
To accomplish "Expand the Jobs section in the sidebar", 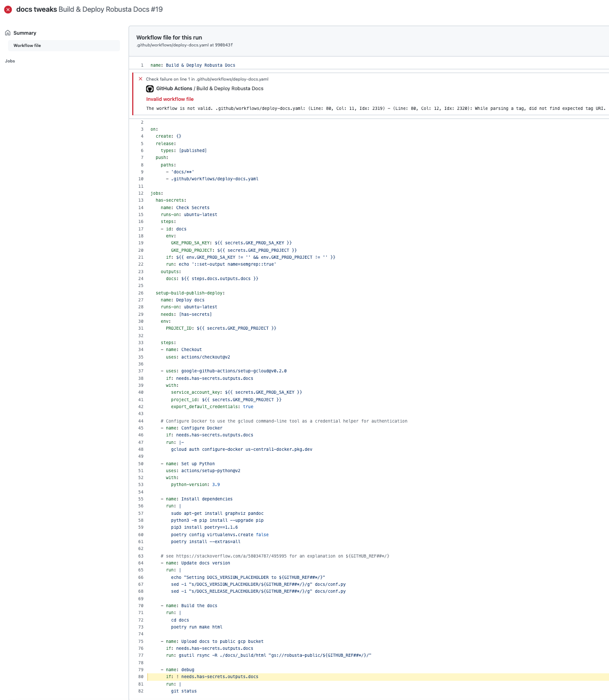I will 10,61.
